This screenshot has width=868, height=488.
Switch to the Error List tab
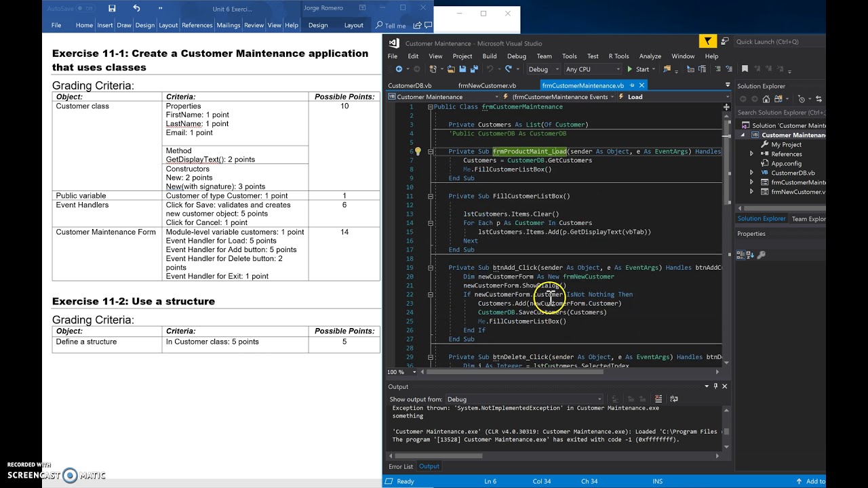point(401,466)
